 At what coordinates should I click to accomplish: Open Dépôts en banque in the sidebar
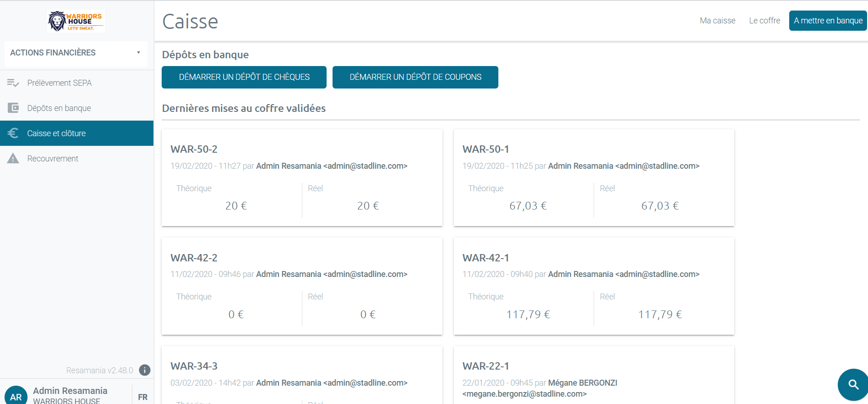[x=76, y=108]
